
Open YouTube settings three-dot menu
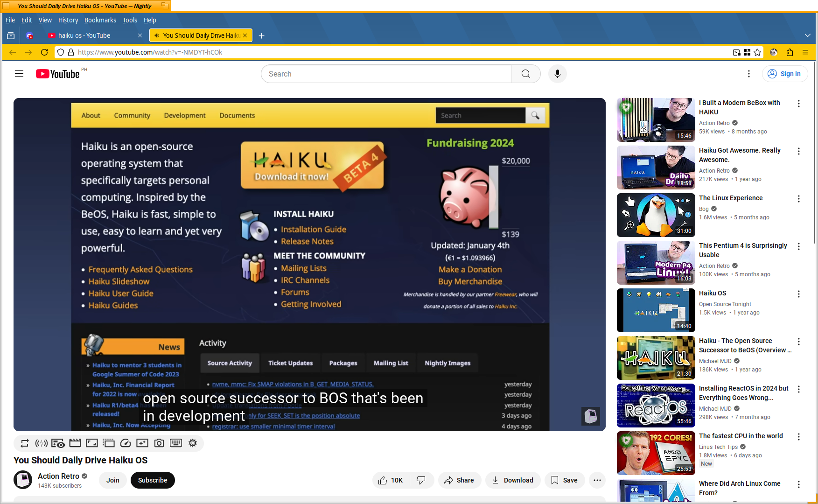click(749, 74)
